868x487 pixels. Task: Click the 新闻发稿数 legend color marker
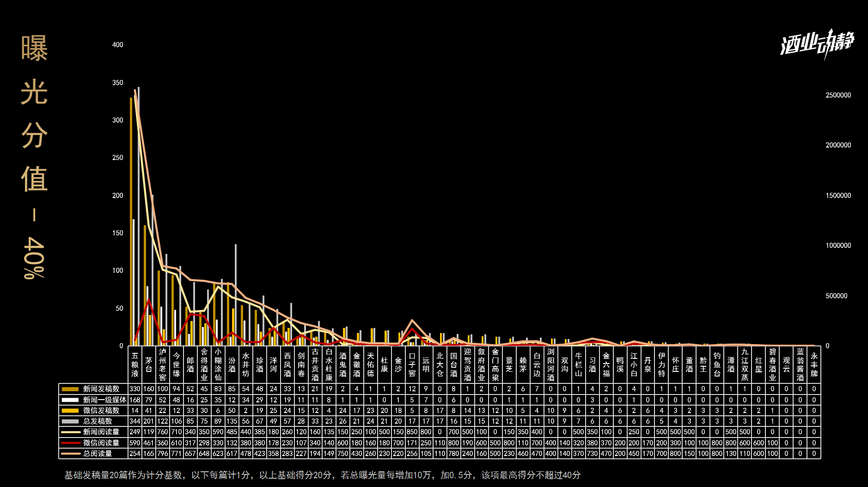coord(70,389)
